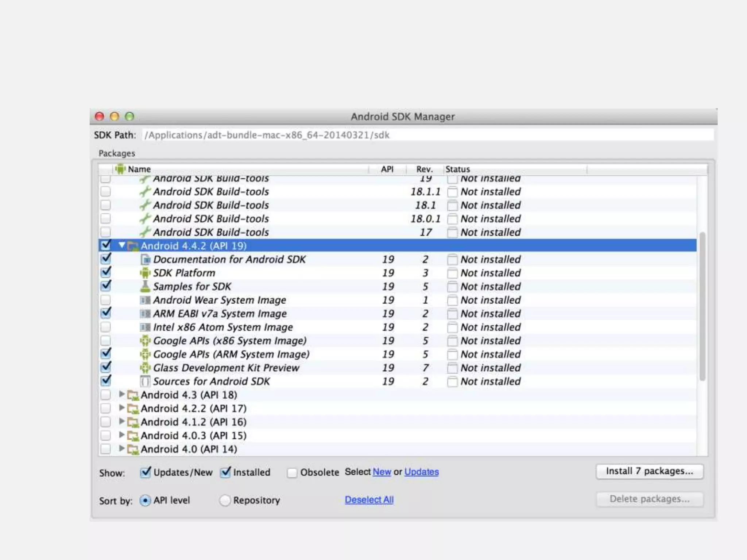The image size is (747, 560).
Task: Click the Deselect All link
Action: [x=369, y=500]
